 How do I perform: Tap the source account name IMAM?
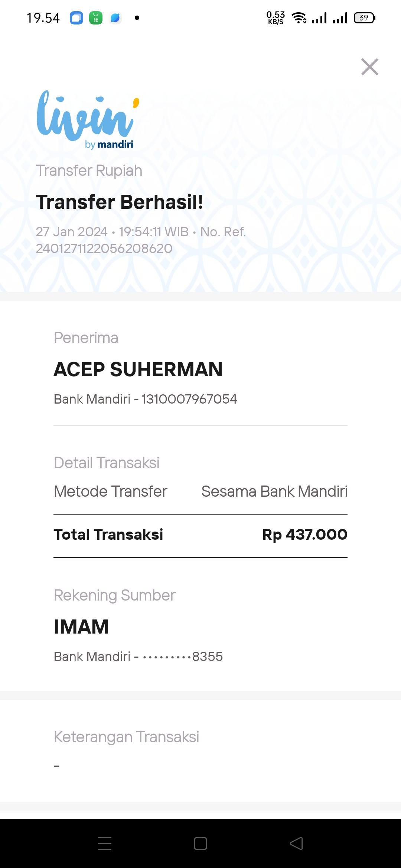81,627
